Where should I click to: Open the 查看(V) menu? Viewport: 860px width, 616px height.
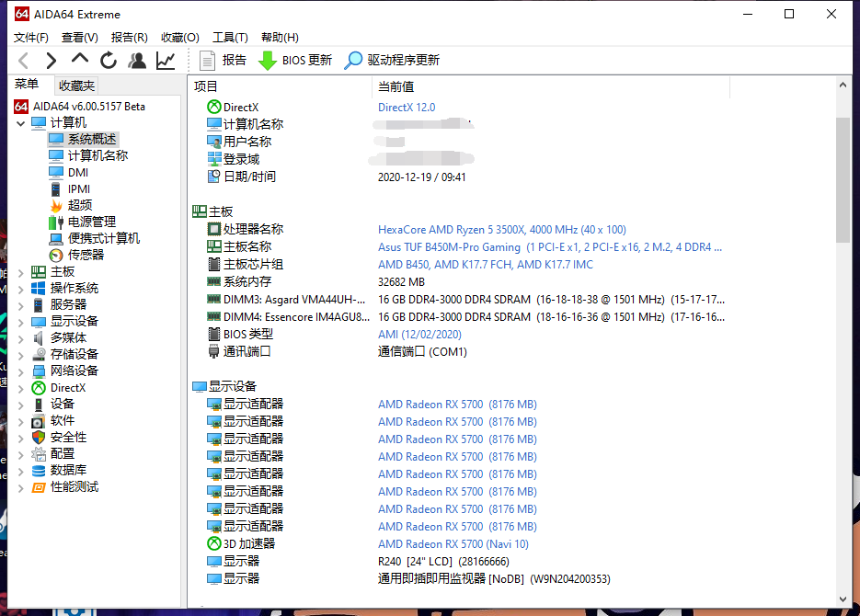(79, 38)
